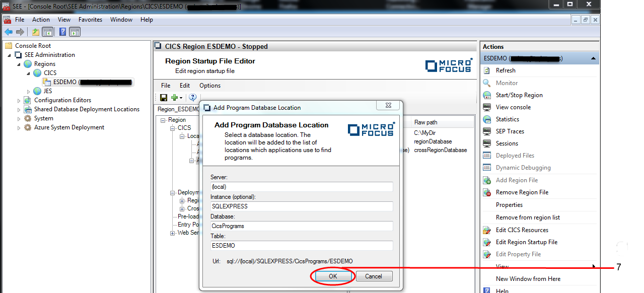The height and width of the screenshot is (293, 644).
Task: Open the Help menu in the menu bar
Action: (x=147, y=20)
